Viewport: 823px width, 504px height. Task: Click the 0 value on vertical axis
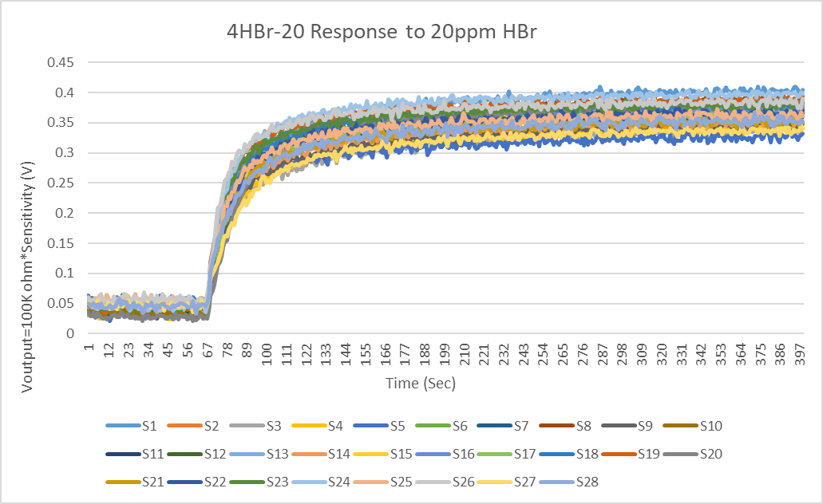click(x=72, y=333)
